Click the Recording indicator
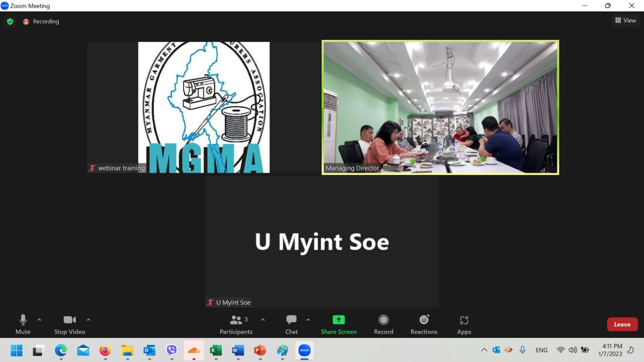Viewport: 644px width, 362px height. (x=41, y=21)
